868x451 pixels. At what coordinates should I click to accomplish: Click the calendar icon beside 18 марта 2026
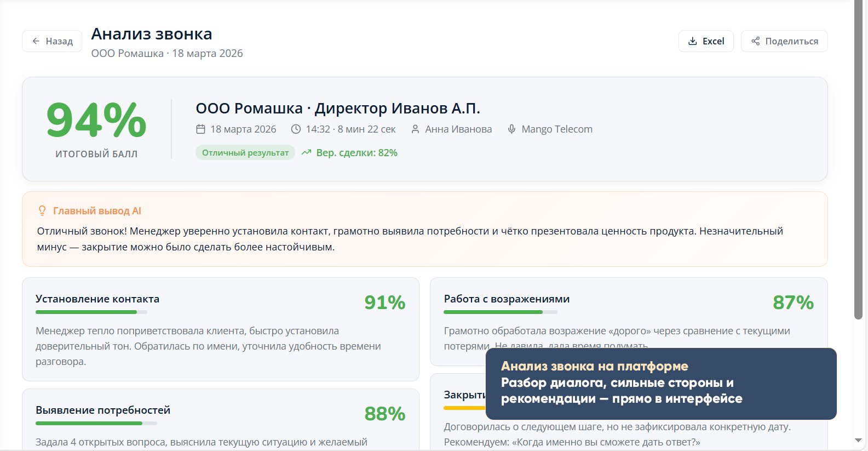pos(200,129)
